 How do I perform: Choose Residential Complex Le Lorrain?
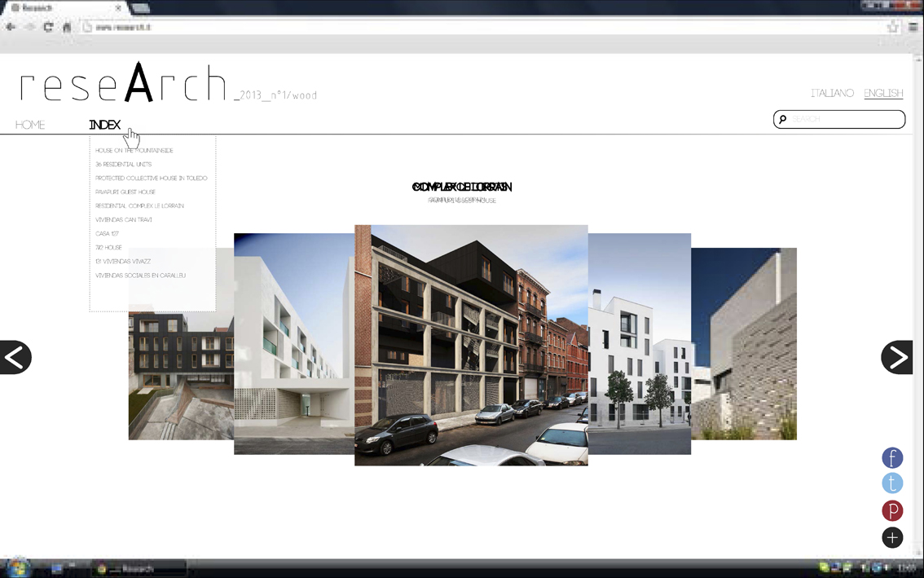[x=139, y=206]
